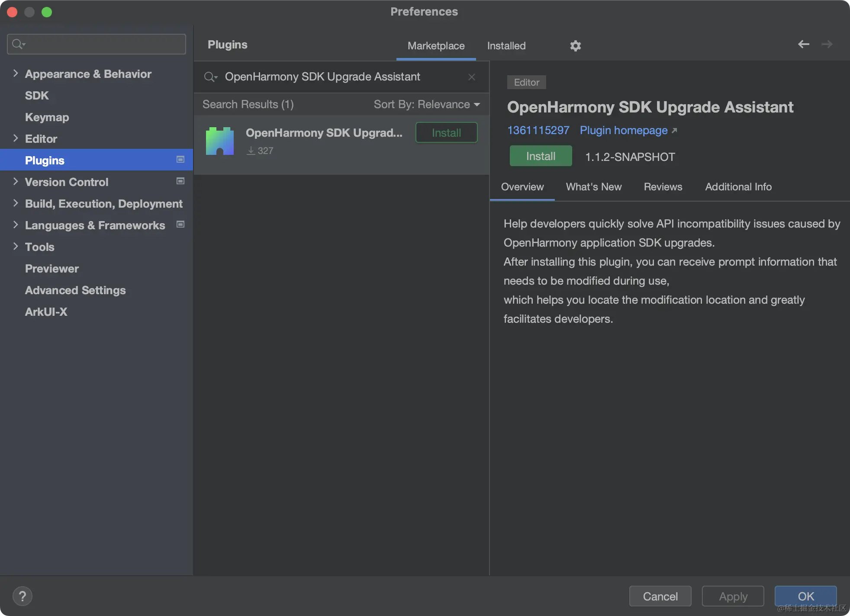The height and width of the screenshot is (616, 850).
Task: Switch to the Installed tab
Action: (506, 46)
